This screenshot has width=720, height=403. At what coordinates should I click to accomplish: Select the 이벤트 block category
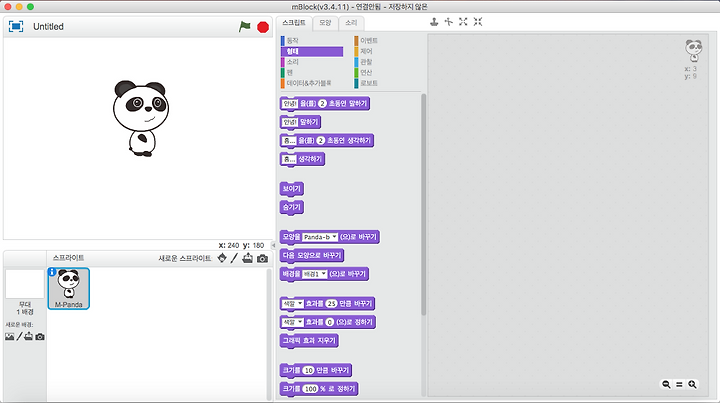tap(386, 41)
